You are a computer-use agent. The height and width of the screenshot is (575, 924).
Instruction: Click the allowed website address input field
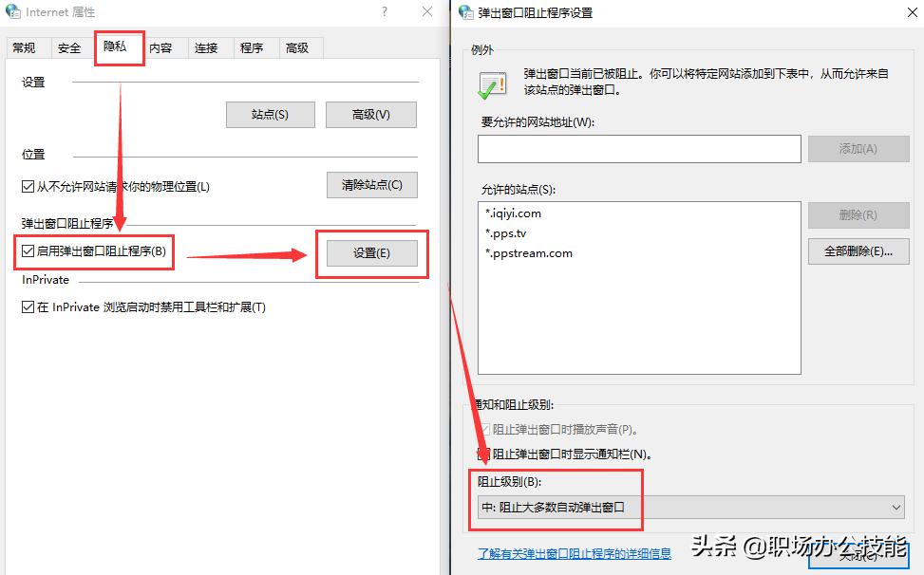[x=634, y=149]
